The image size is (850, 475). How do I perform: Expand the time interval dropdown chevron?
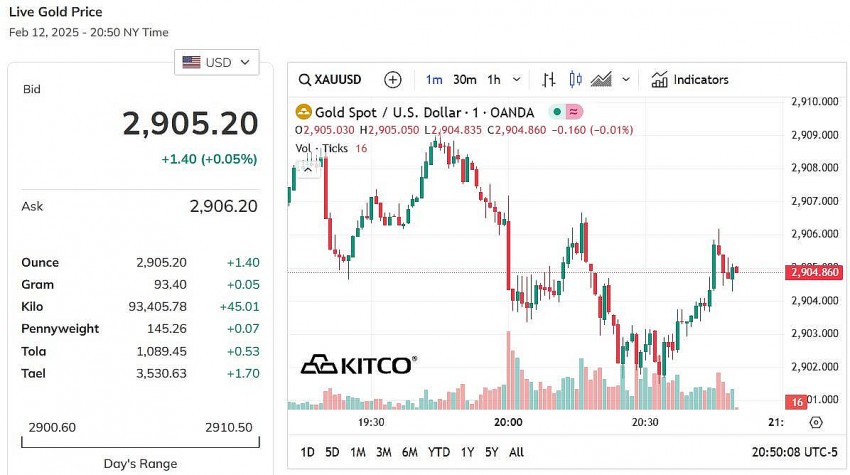(x=517, y=80)
